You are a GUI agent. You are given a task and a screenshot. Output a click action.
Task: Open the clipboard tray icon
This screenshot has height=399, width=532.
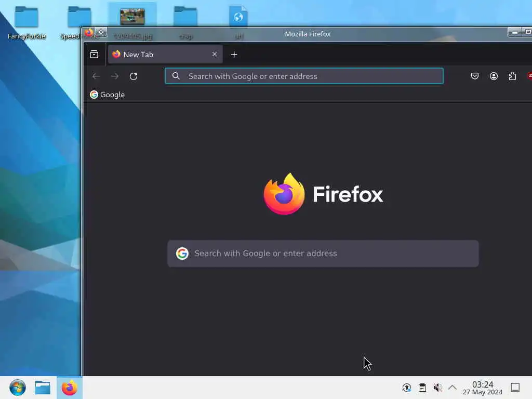tap(422, 388)
